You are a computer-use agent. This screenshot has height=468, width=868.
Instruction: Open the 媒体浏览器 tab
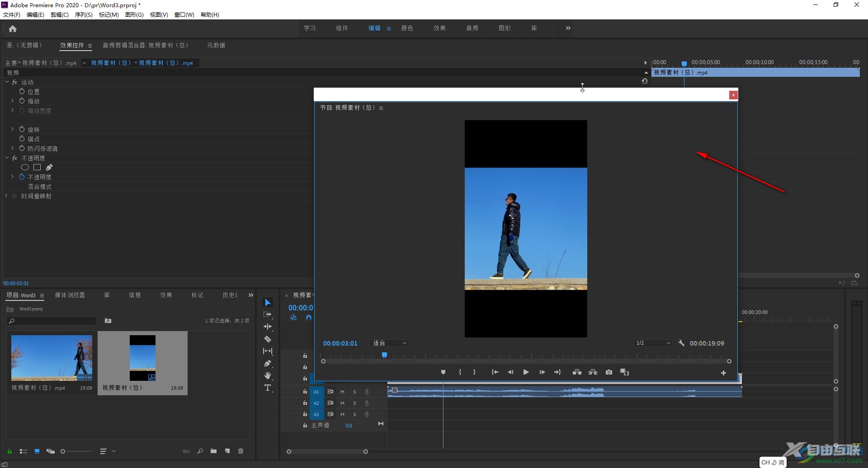[x=70, y=295]
